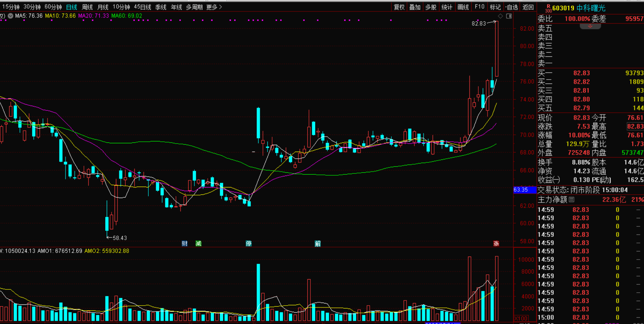Click the MA10: 73.66 indicator label
The height and width of the screenshot is (324, 644).
(60, 16)
